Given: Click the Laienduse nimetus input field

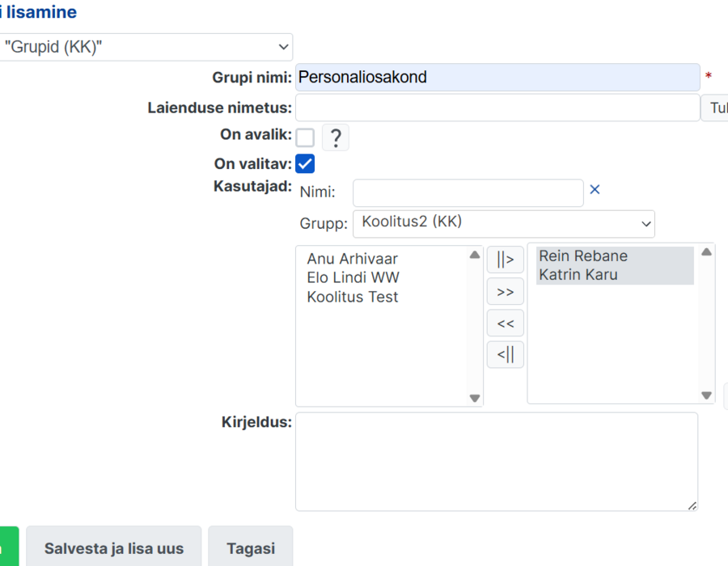Looking at the screenshot, I should [497, 108].
